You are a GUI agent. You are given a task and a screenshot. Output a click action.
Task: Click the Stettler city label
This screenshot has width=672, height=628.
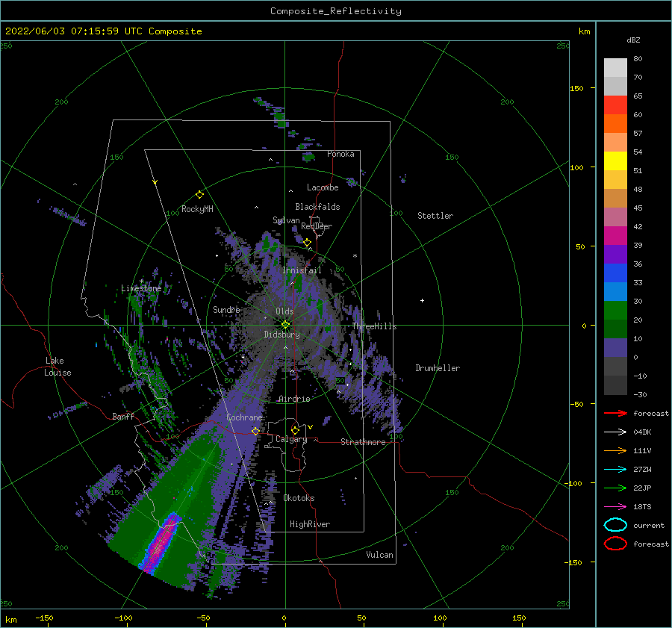[x=435, y=216]
